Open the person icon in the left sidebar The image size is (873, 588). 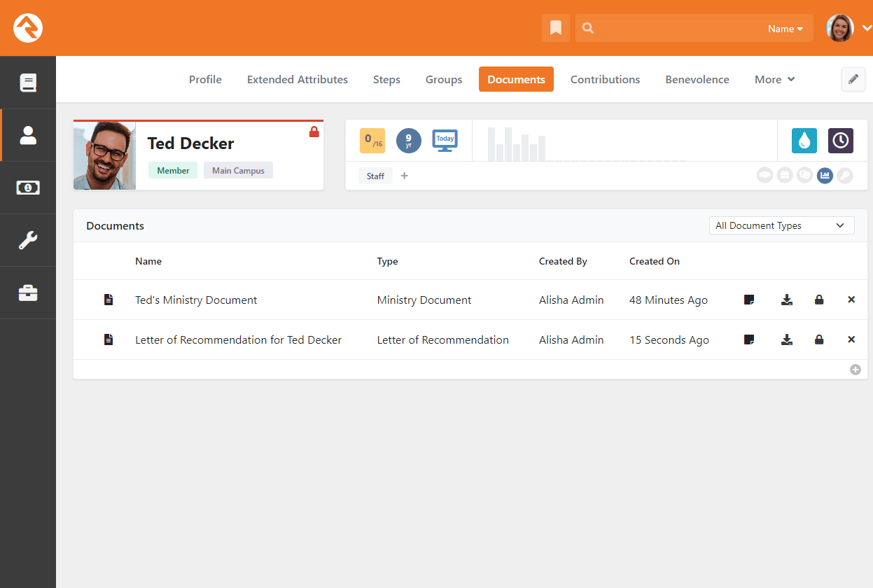pos(28,135)
